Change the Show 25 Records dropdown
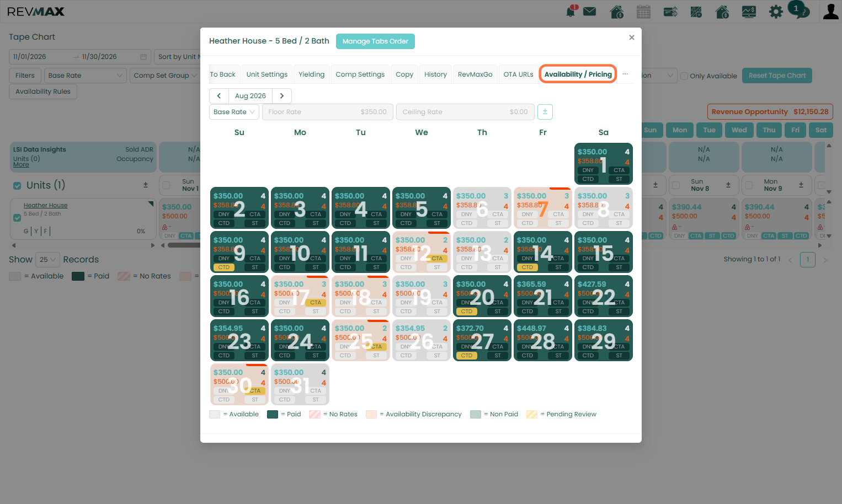Image resolution: width=842 pixels, height=504 pixels. tap(47, 260)
